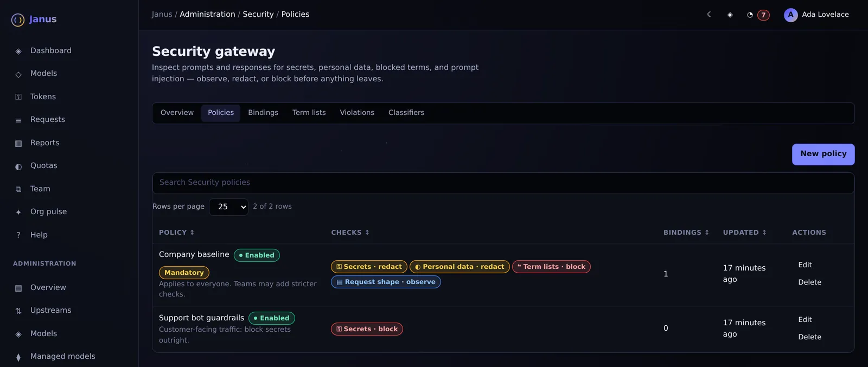Screen dimensions: 868x367
Task: Switch to the Bindings tab
Action: 263,113
